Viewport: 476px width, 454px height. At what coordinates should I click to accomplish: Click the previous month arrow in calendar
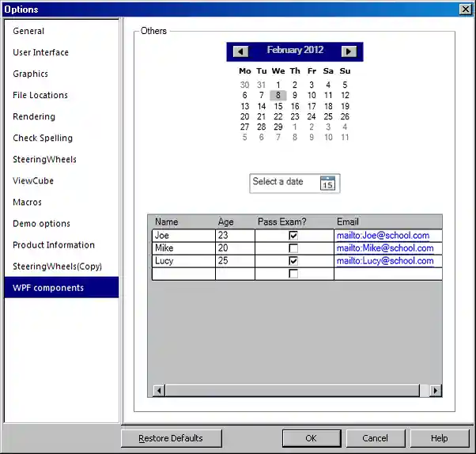[x=241, y=51]
